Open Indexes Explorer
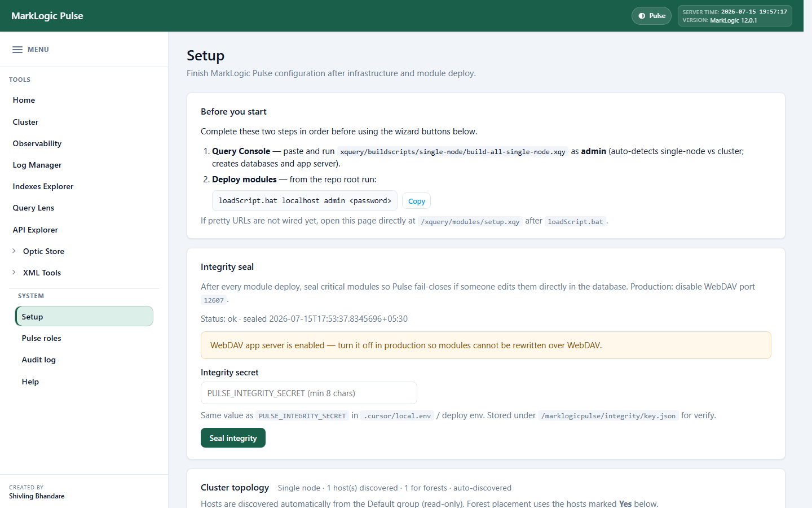The image size is (812, 508). [x=43, y=186]
